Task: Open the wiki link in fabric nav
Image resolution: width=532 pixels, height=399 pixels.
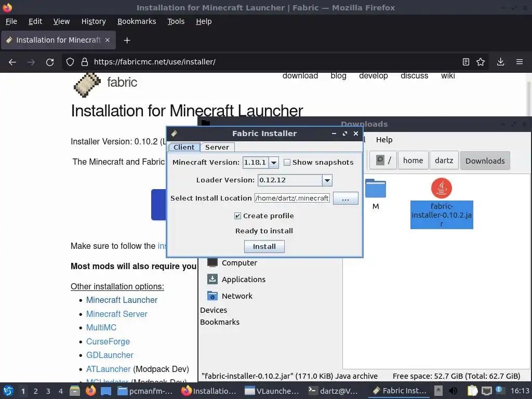Action: click(x=447, y=76)
